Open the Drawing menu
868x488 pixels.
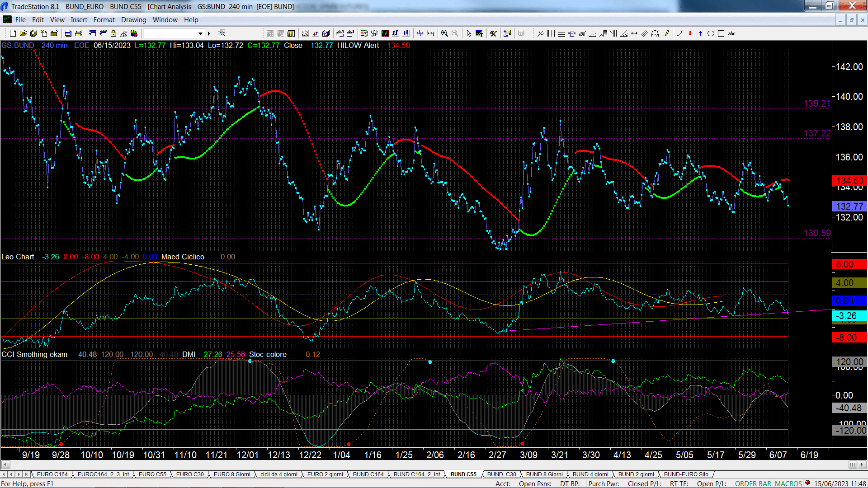pos(133,20)
